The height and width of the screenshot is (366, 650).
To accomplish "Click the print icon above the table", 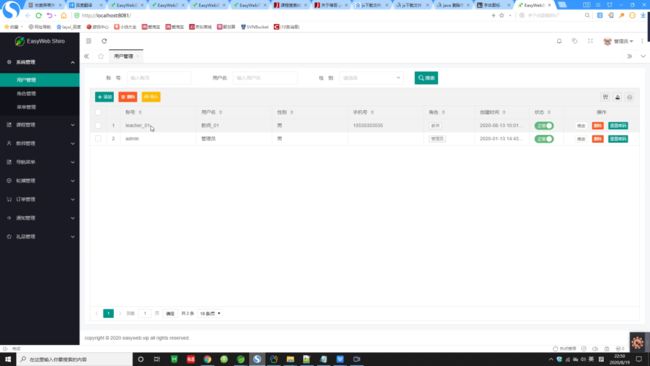I will (630, 97).
